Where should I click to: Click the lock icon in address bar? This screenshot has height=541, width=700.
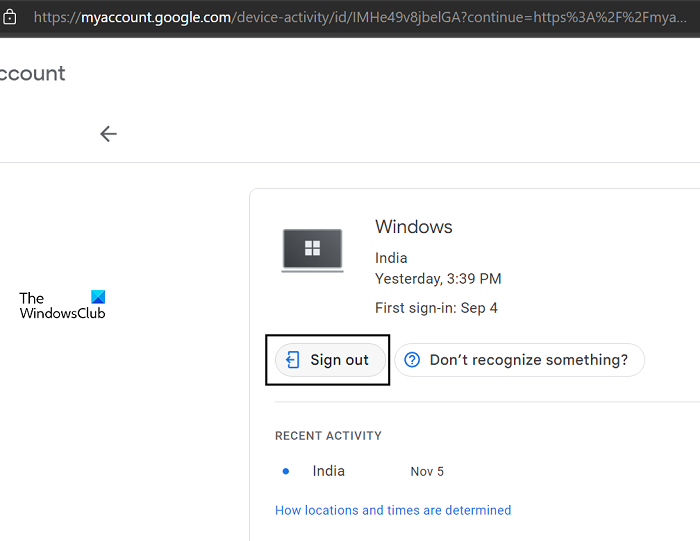[x=9, y=17]
